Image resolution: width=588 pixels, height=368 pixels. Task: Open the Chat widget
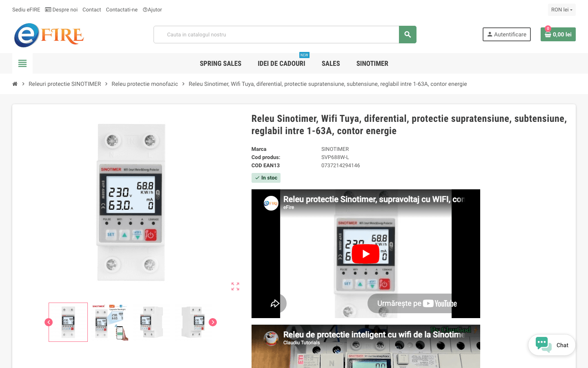[552, 345]
